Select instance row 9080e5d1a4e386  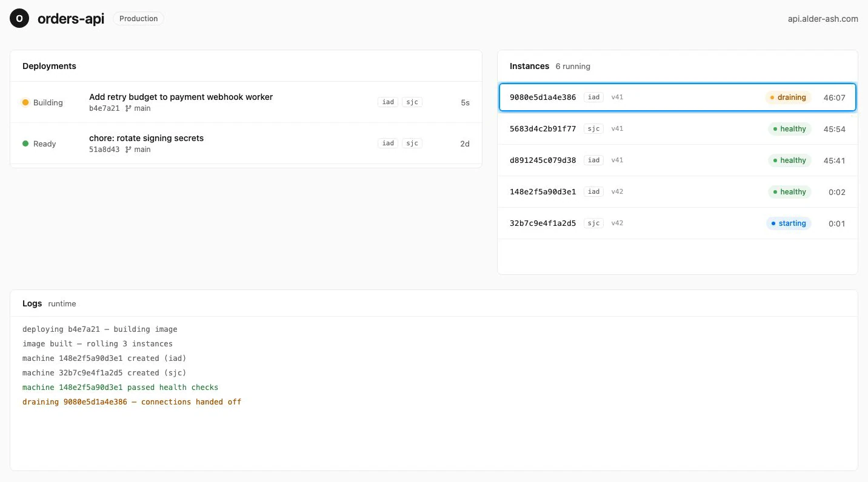coord(678,97)
